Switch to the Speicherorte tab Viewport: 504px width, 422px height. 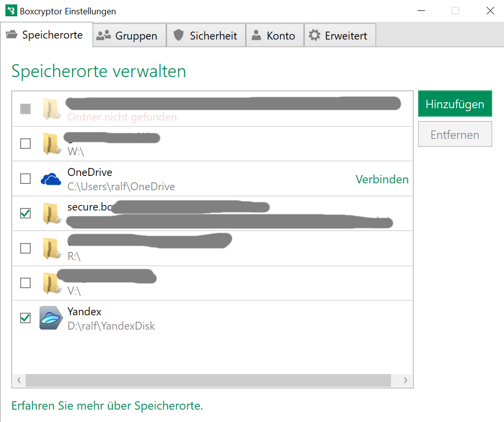(x=46, y=35)
